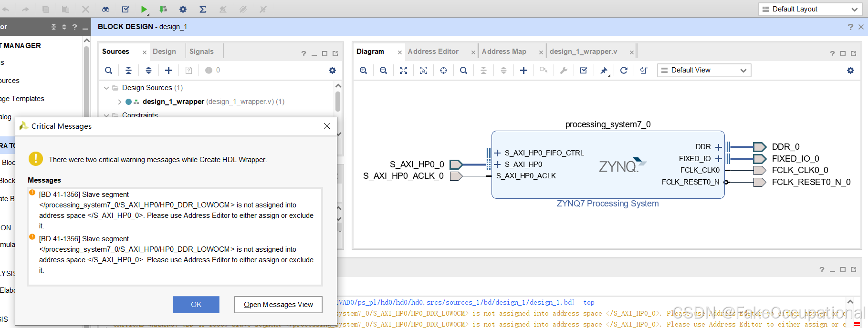Click Open Messages View button
Viewport: 868px width, 328px height.
(x=278, y=305)
